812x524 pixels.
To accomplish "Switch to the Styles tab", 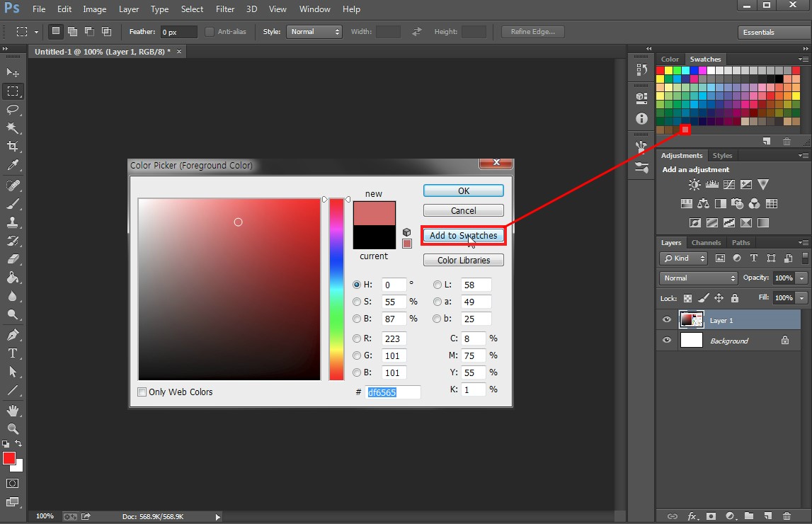I will (x=722, y=155).
